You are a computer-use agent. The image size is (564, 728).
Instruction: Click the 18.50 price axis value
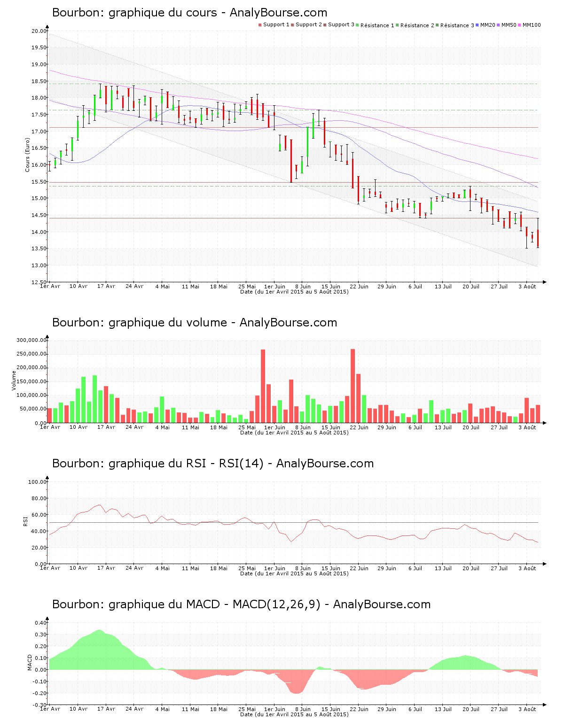(x=39, y=81)
